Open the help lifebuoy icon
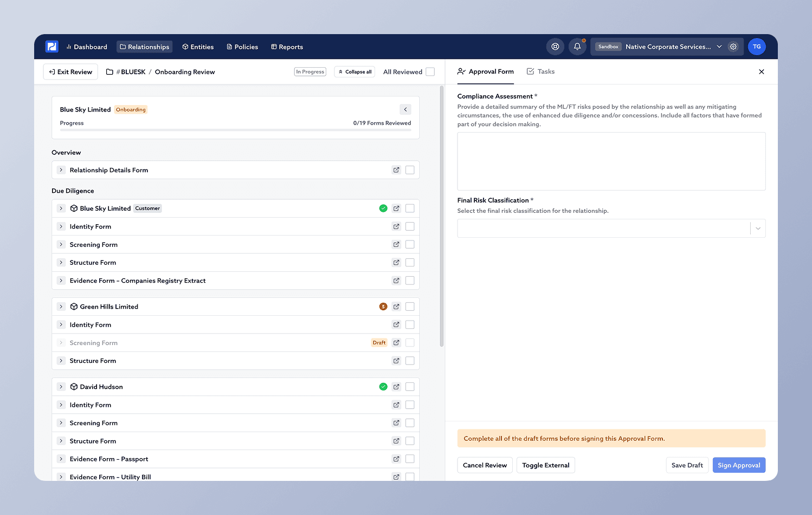The image size is (812, 515). click(555, 47)
